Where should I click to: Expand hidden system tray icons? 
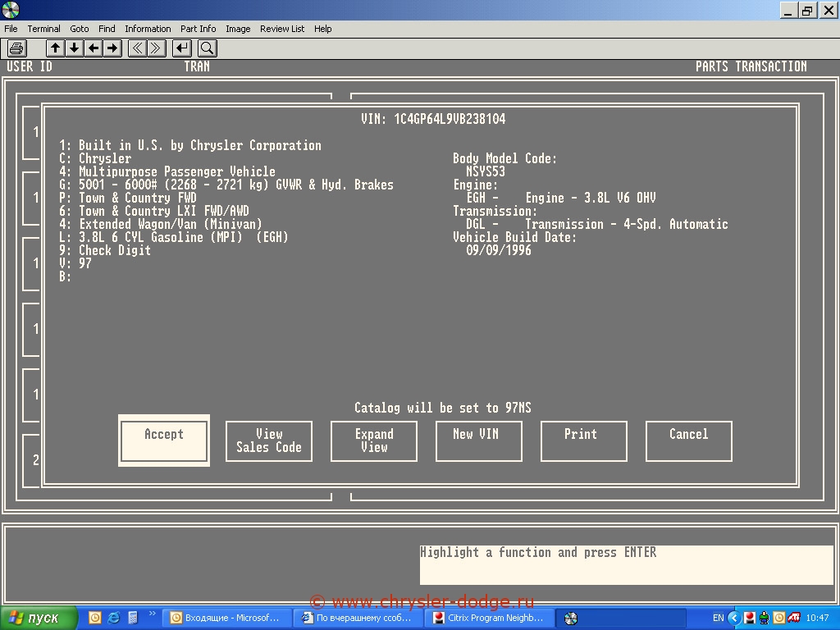734,619
